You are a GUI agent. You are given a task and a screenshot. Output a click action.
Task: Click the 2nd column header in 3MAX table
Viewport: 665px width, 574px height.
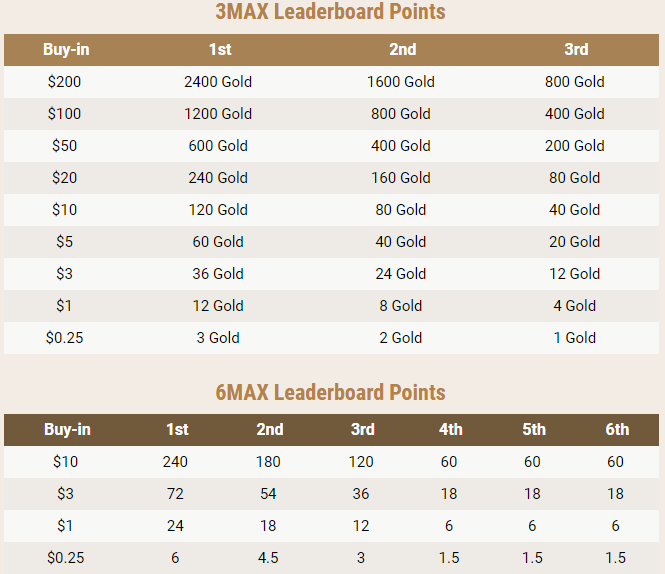[402, 49]
